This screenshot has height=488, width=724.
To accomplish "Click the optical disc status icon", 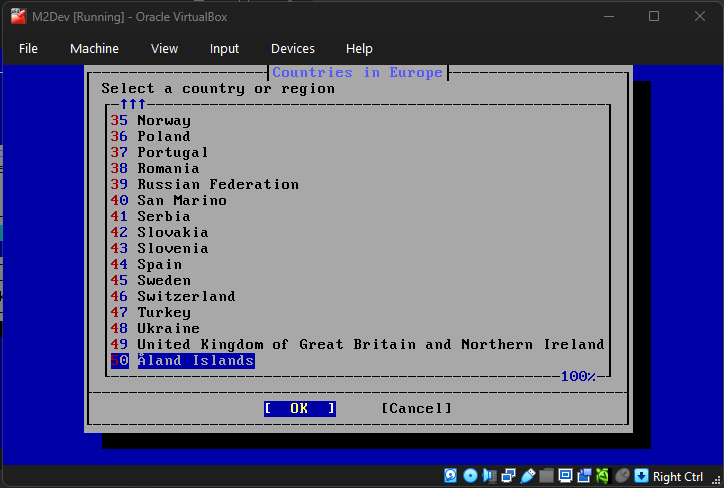I will (470, 476).
